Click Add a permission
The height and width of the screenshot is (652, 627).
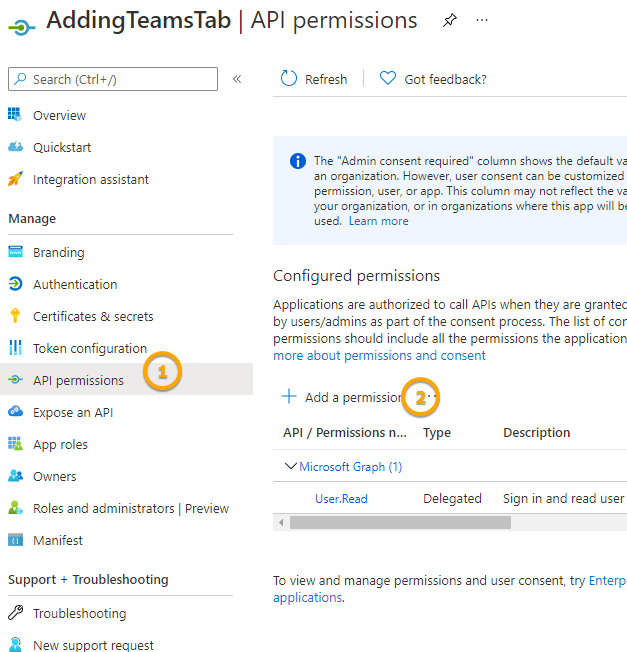pos(353,398)
